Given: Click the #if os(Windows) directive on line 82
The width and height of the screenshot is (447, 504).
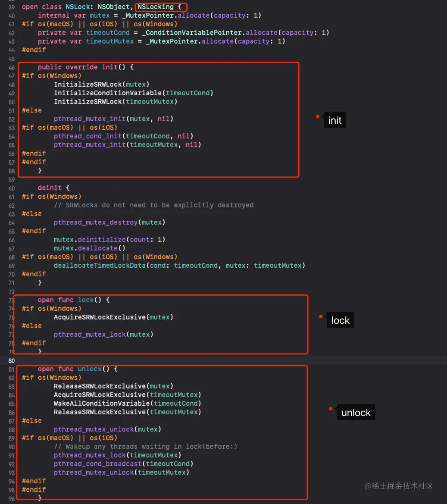Looking at the screenshot, I should [51, 378].
